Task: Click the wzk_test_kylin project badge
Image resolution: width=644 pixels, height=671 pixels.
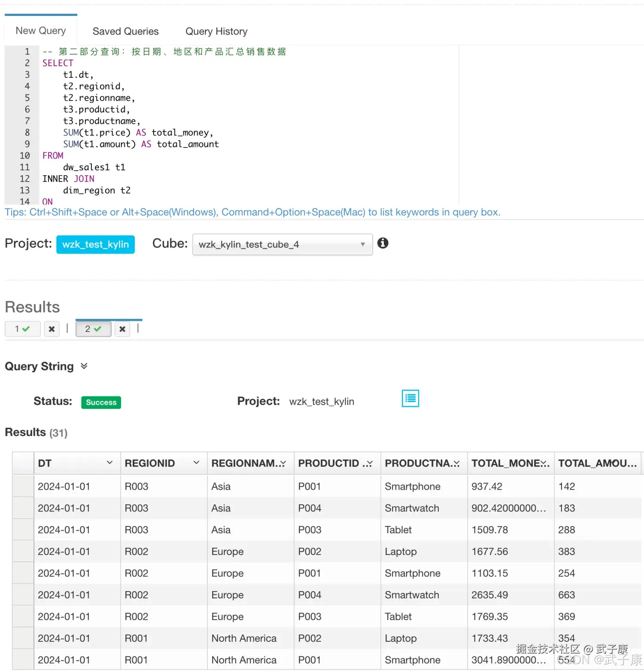Action: point(95,244)
